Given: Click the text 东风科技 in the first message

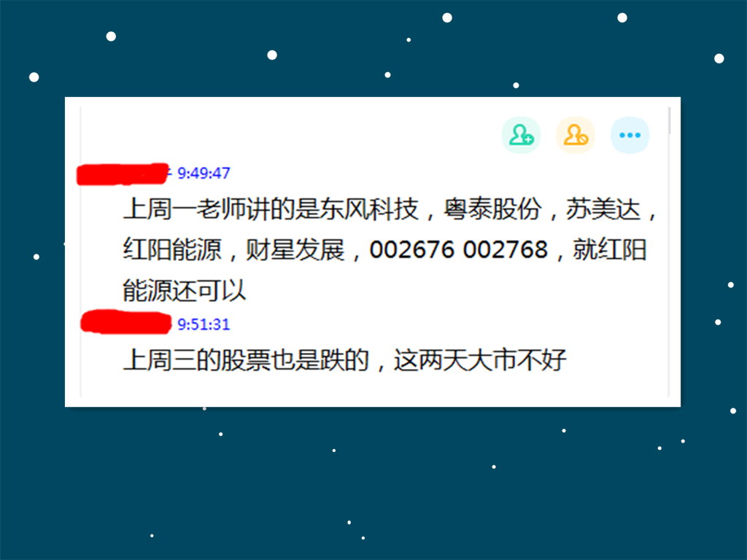Looking at the screenshot, I should tap(369, 209).
